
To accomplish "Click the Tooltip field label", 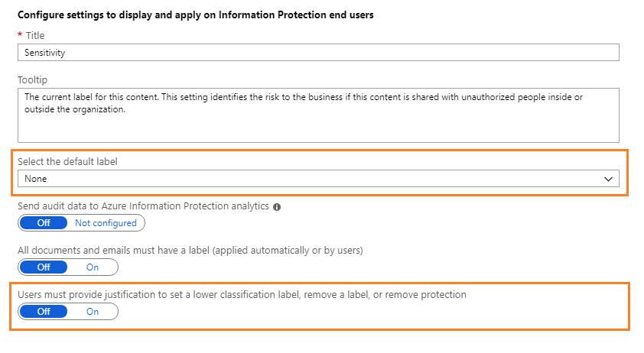I will tap(32, 79).
